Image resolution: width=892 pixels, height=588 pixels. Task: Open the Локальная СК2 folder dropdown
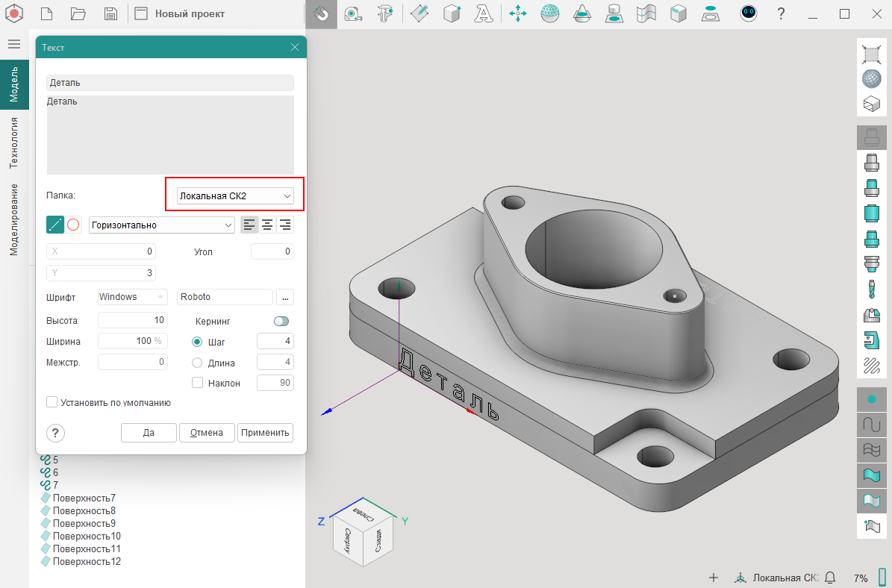[x=234, y=196]
